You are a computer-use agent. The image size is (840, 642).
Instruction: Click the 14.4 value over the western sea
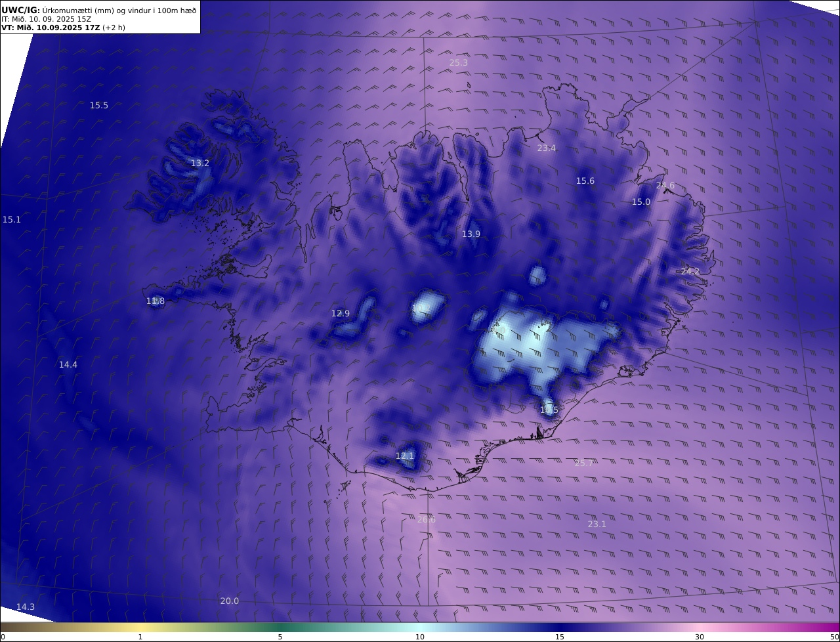(68, 365)
